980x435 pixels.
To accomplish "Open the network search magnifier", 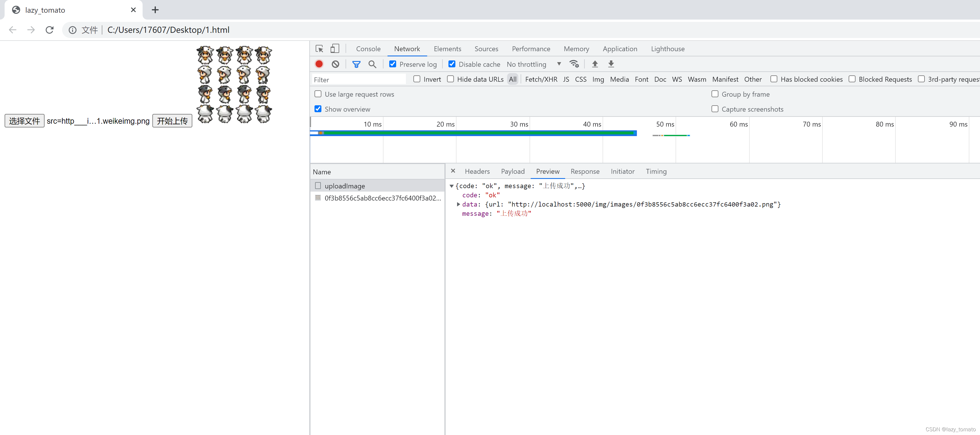I will [x=373, y=64].
